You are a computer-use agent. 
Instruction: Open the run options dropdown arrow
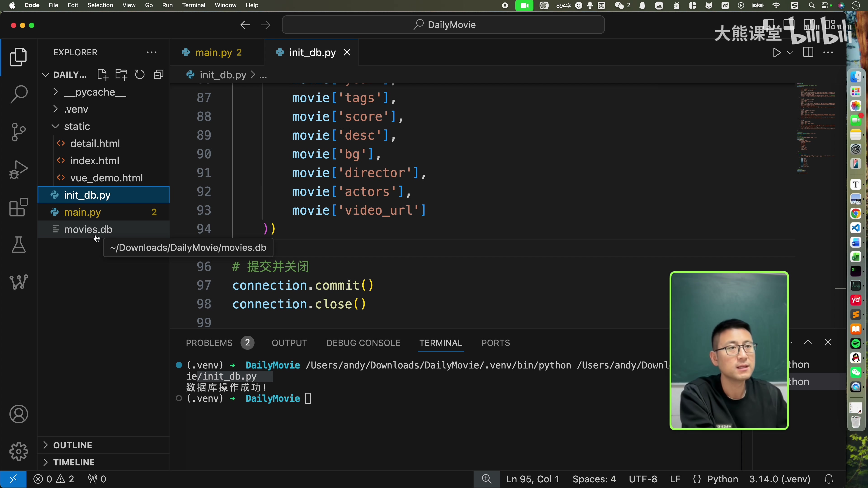tap(790, 53)
